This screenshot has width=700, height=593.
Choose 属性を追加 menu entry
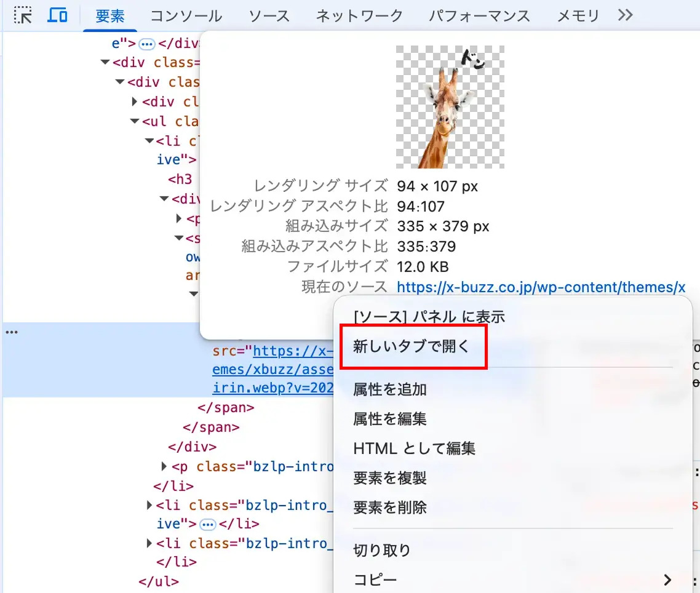[x=390, y=389]
